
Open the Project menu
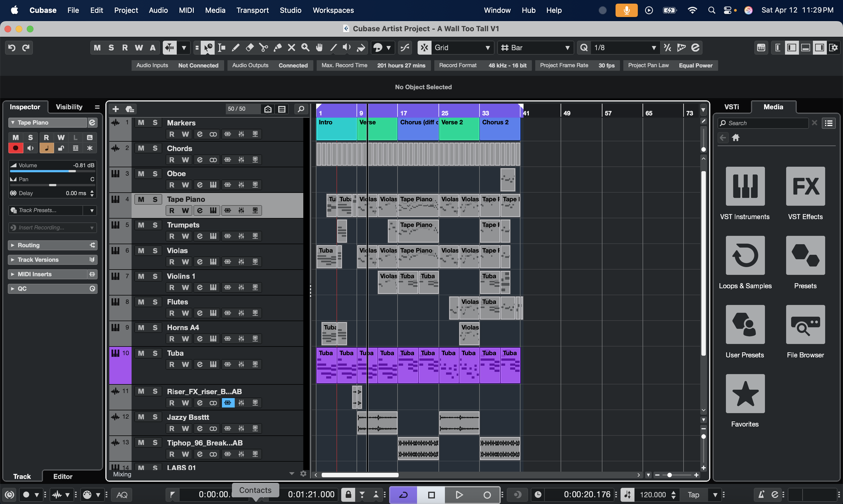pos(126,10)
